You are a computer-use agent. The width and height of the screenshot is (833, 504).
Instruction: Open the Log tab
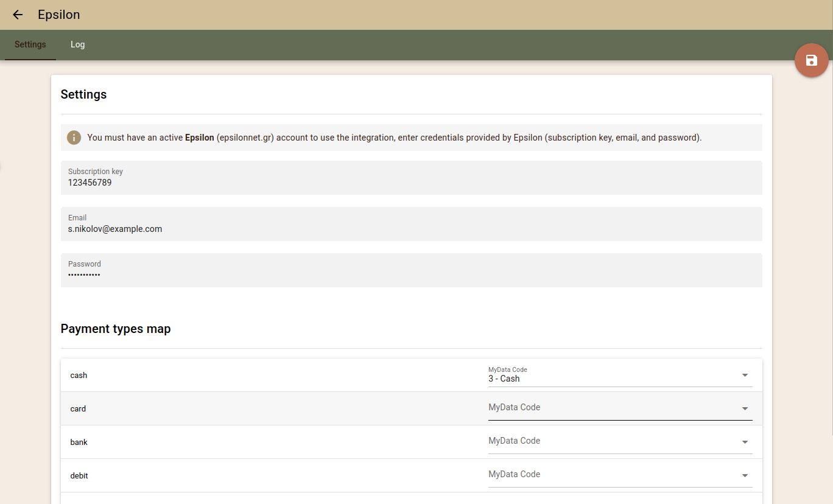pos(77,44)
